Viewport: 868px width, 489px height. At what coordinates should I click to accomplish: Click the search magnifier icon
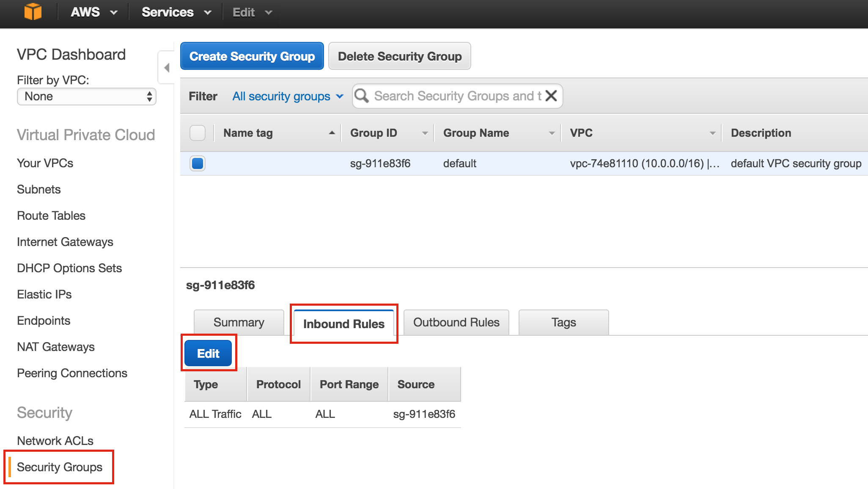click(x=362, y=96)
